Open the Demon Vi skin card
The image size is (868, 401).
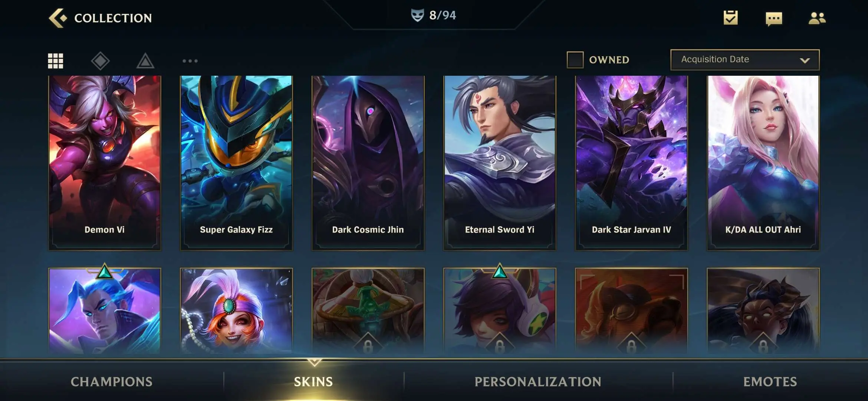105,163
